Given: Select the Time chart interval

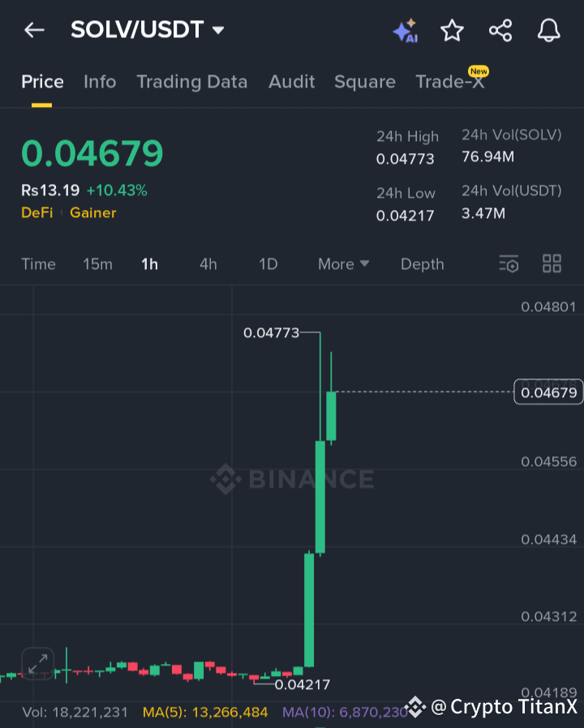Looking at the screenshot, I should 39,264.
